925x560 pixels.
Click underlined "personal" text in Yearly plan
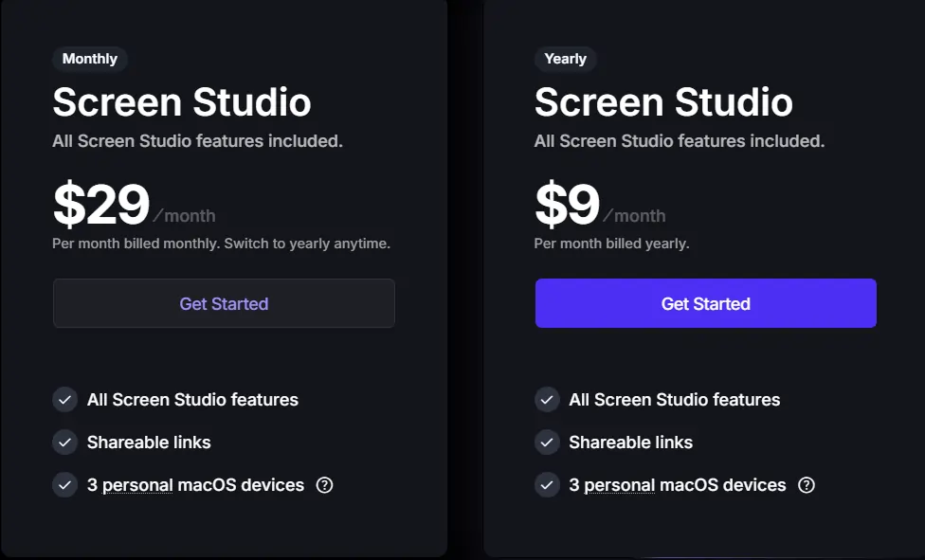(619, 485)
